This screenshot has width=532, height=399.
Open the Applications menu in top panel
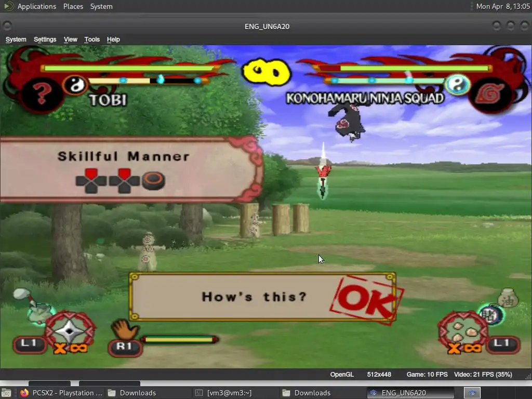tap(37, 6)
